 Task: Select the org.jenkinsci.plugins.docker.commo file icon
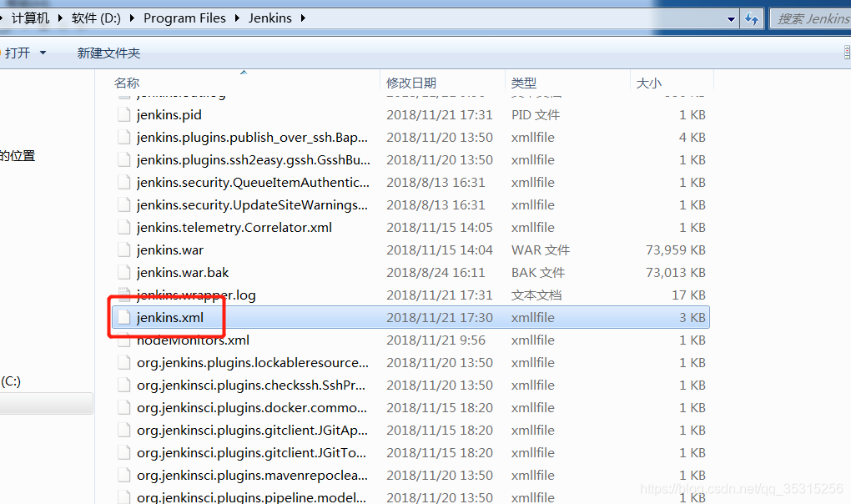[124, 408]
